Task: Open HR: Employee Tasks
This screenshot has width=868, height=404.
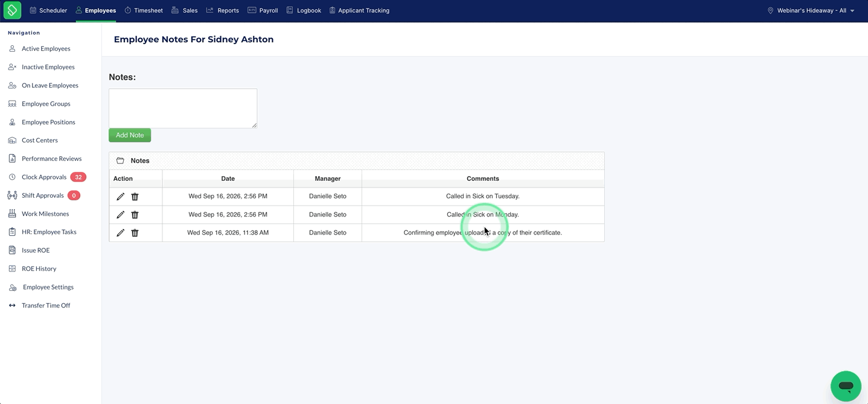Action: pyautogui.click(x=49, y=232)
